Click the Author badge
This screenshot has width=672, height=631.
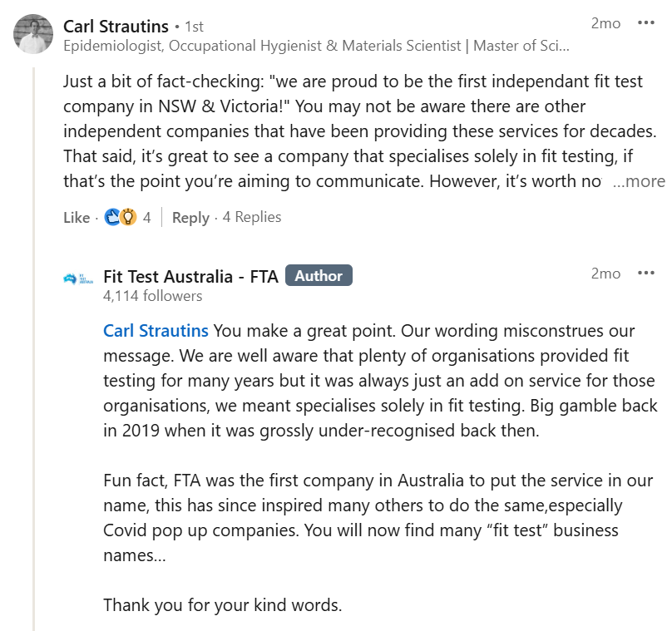[x=319, y=275]
